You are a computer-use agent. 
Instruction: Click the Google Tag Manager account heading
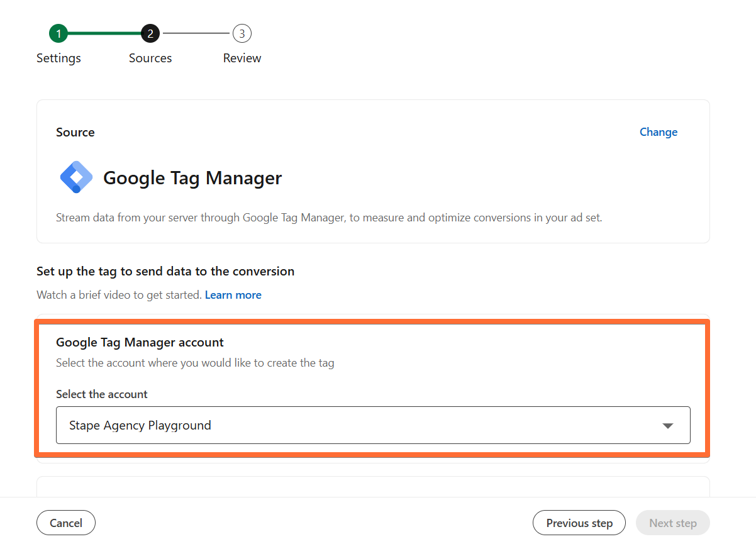[140, 342]
